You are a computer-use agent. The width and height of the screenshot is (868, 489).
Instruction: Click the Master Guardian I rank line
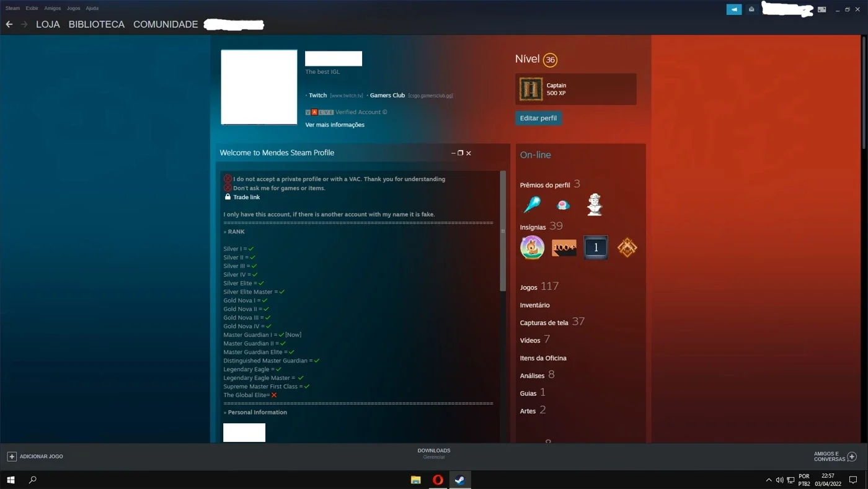click(x=262, y=334)
